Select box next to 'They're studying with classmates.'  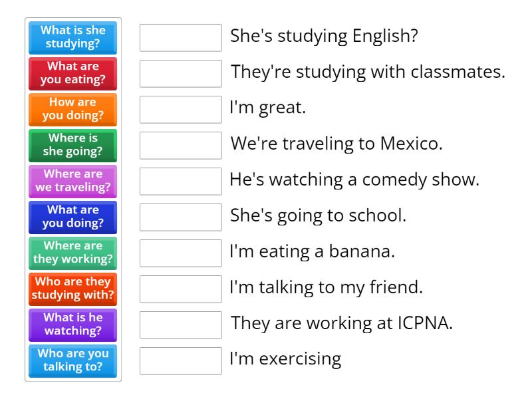pos(181,74)
